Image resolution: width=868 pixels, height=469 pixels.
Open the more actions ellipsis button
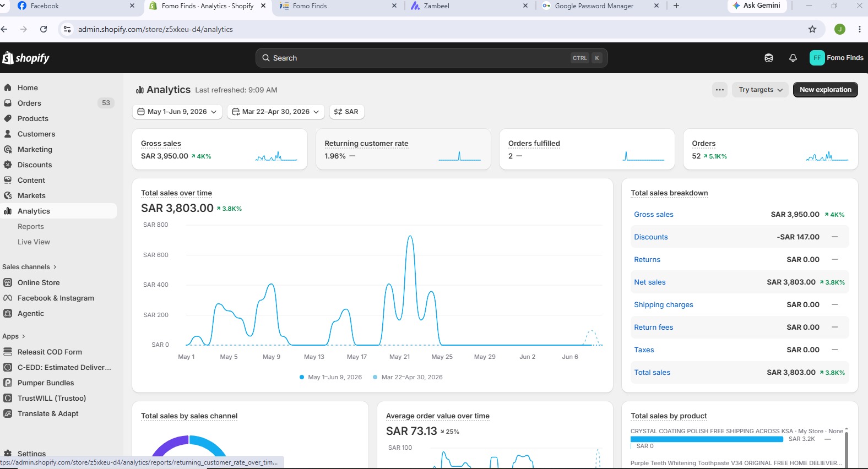[720, 90]
